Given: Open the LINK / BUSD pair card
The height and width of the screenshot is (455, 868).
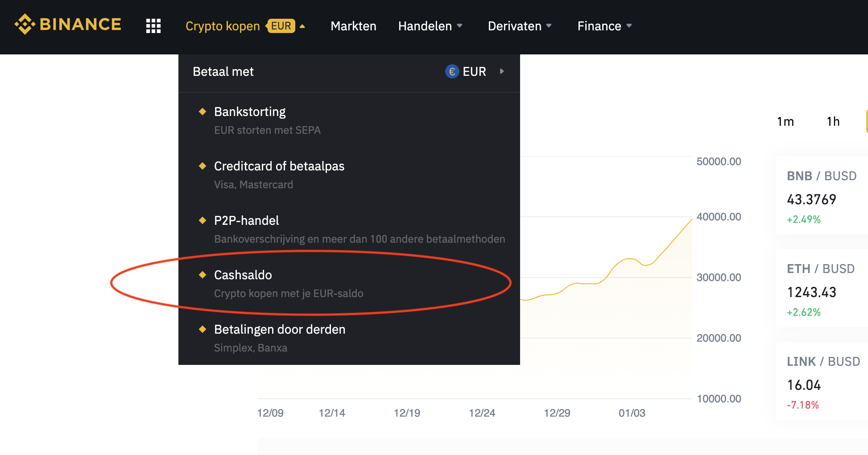Looking at the screenshot, I should [822, 381].
